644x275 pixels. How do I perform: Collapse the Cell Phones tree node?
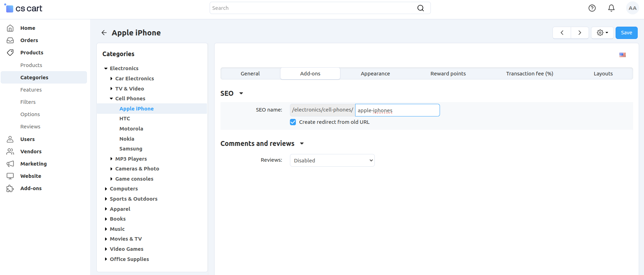point(111,99)
